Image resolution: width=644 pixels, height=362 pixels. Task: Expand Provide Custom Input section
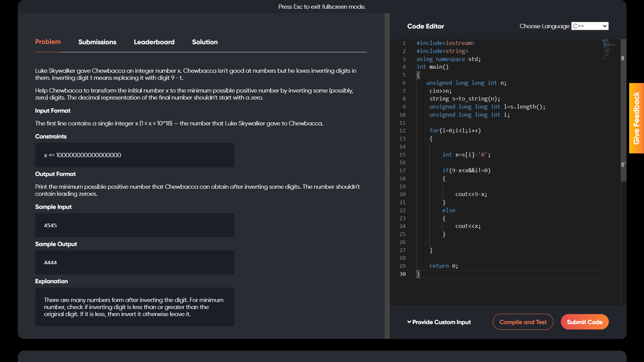[441, 322]
